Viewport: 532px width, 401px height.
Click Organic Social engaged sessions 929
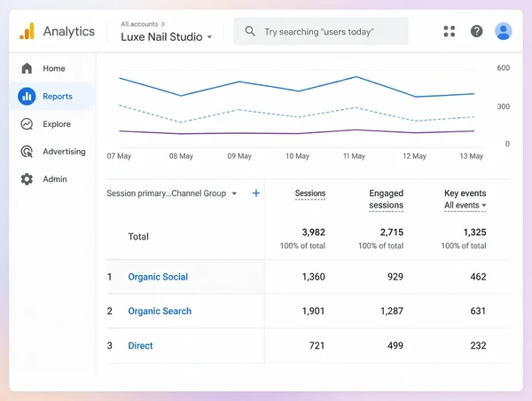pyautogui.click(x=395, y=277)
